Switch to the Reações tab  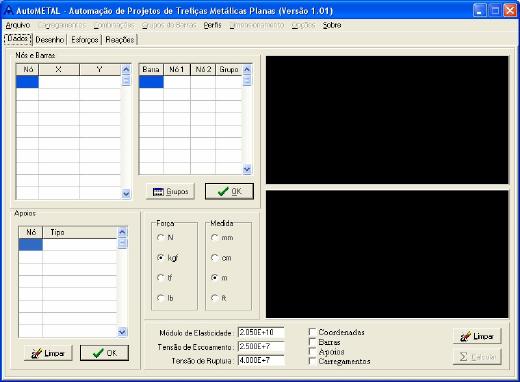coord(120,40)
